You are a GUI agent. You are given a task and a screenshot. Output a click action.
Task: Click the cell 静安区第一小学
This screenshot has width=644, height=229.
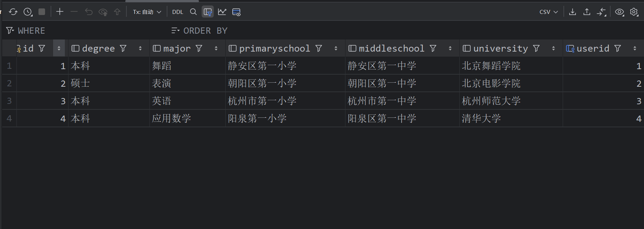[285, 66]
